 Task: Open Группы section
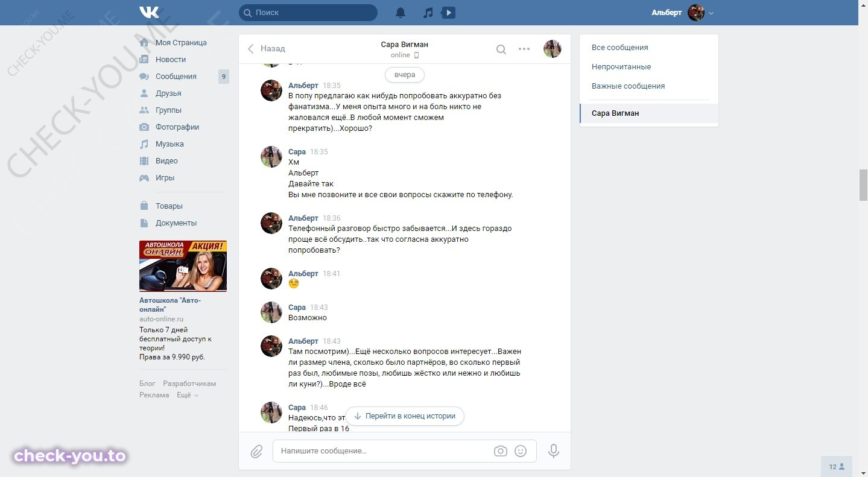point(168,110)
